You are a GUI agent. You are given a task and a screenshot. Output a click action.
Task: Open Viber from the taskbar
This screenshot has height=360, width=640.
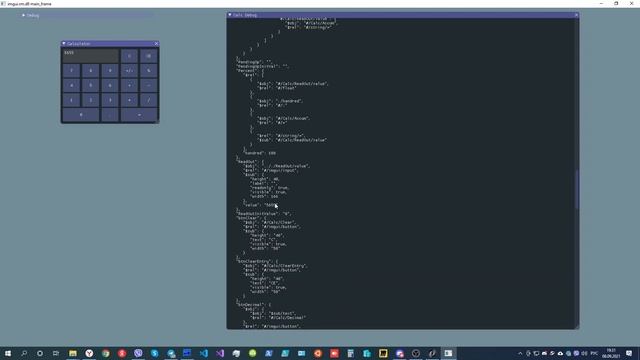pyautogui.click(x=138, y=353)
